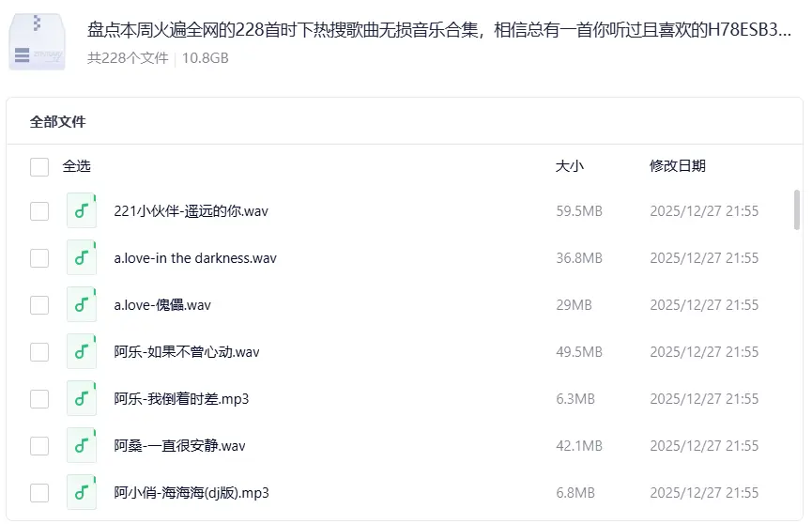Check the box for 阿桑-一直很安静.wav
Screen dimensions: 812x524
coord(39,446)
